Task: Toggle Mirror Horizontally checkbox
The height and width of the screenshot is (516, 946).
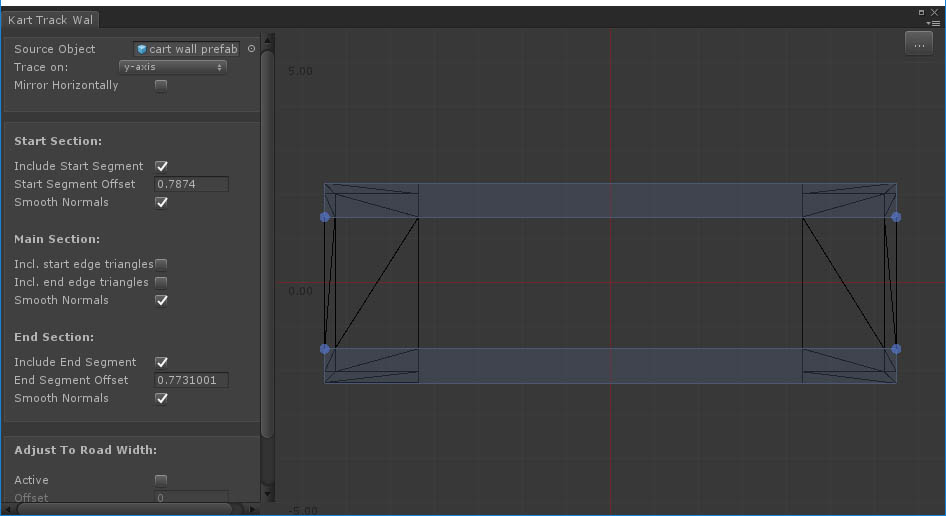Action: (x=160, y=86)
